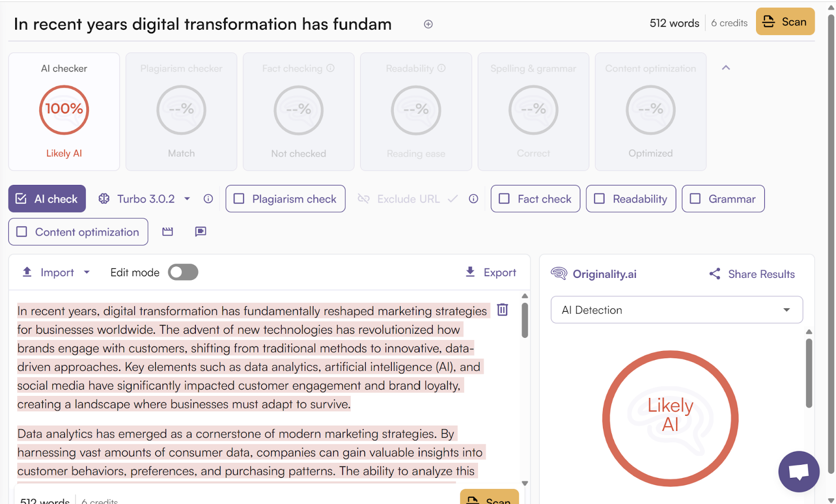Click the Export button

(x=491, y=272)
